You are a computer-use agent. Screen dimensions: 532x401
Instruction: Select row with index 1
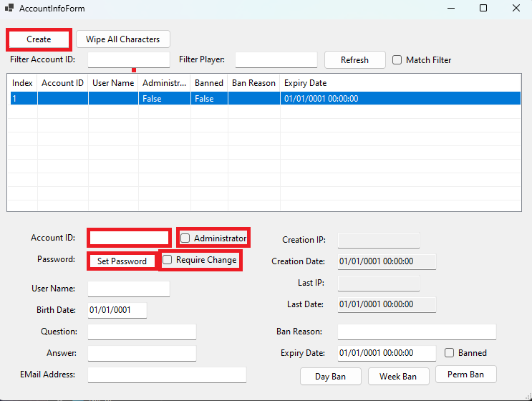tap(266, 98)
